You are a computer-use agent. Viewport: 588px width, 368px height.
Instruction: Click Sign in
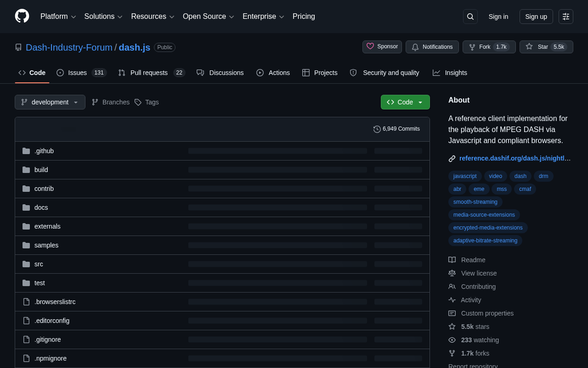[x=498, y=17]
